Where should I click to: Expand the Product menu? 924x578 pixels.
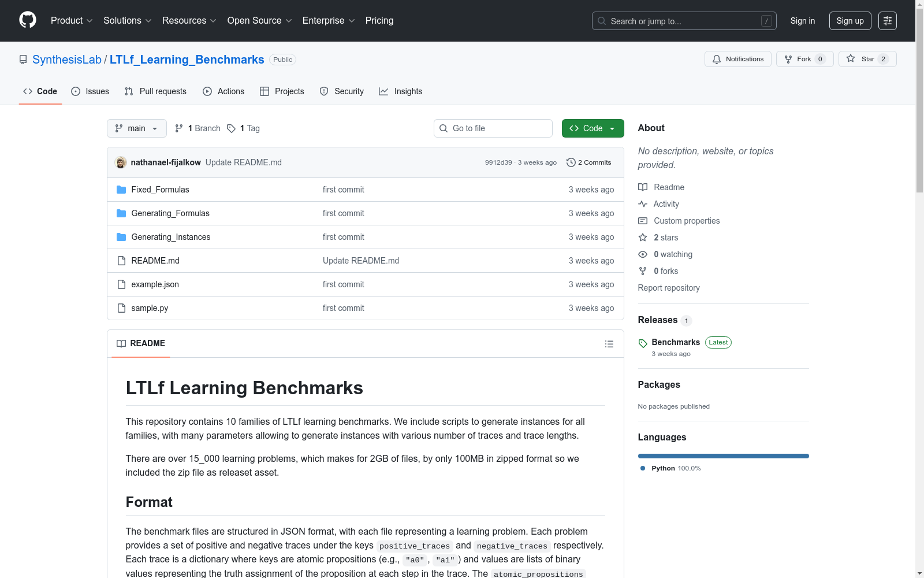pyautogui.click(x=72, y=21)
